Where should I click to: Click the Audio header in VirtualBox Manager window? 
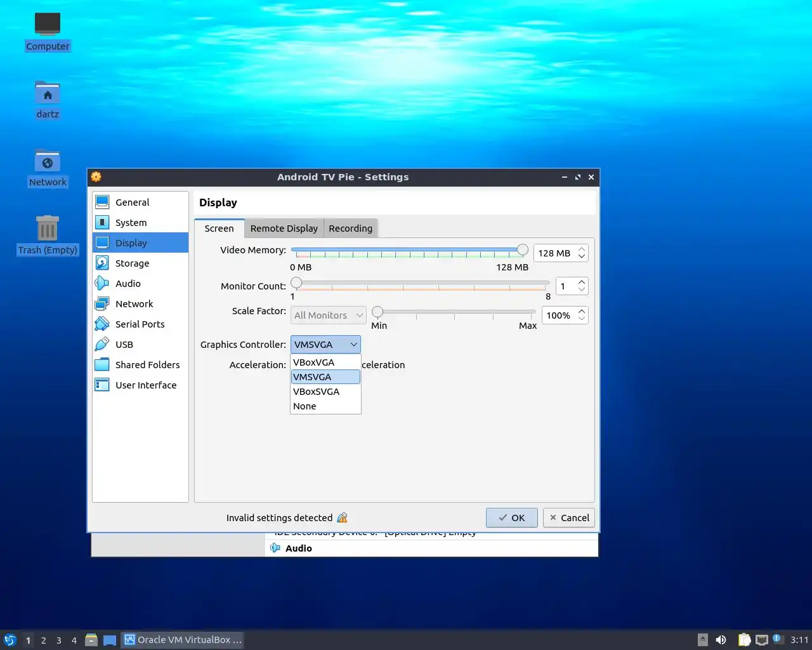click(299, 548)
